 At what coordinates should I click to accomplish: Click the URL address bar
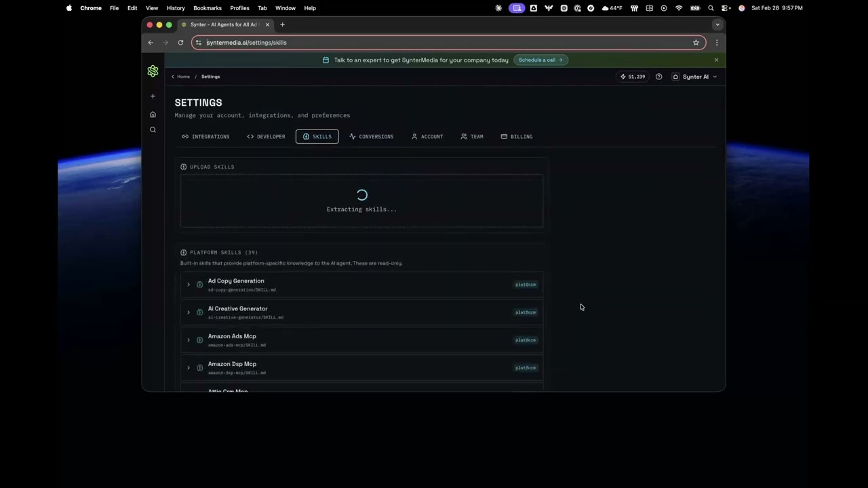click(448, 43)
